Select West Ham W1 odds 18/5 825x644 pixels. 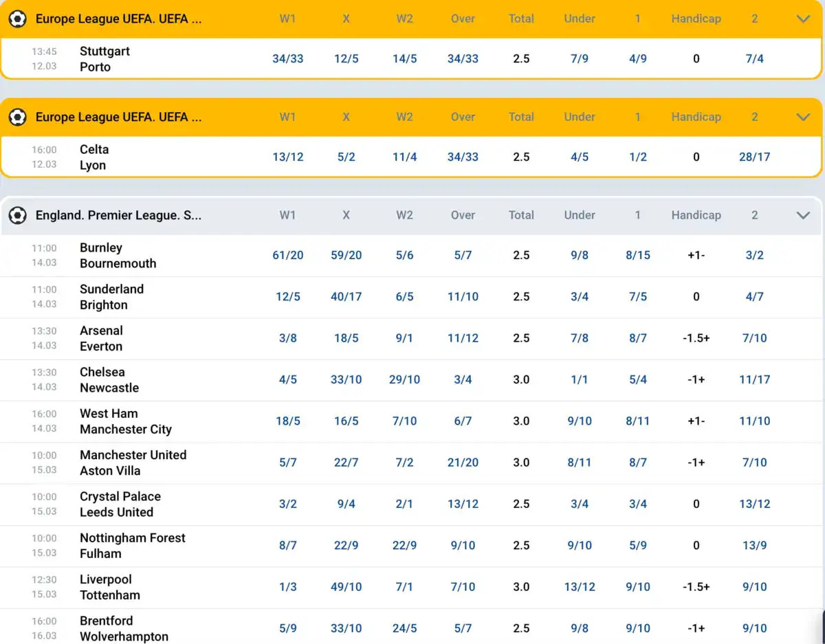[x=287, y=421]
